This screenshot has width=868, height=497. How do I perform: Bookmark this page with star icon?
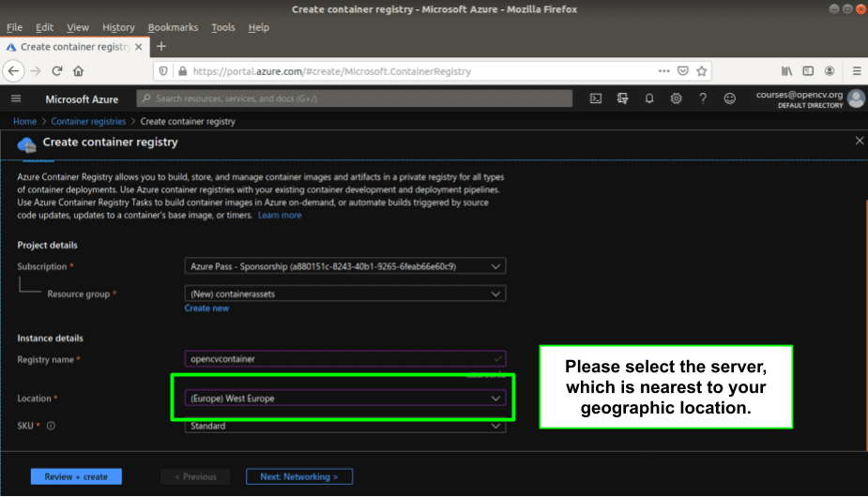(x=702, y=71)
